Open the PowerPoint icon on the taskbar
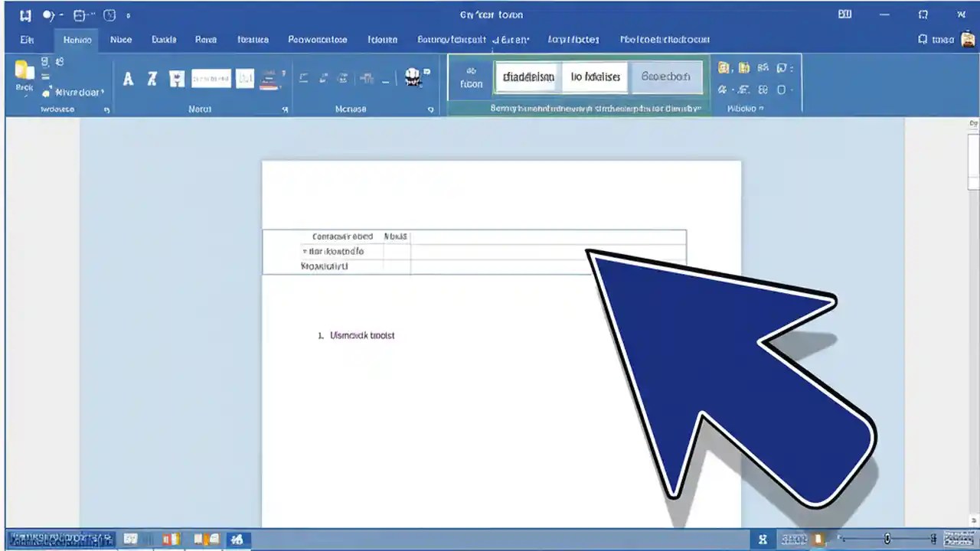 click(168, 540)
